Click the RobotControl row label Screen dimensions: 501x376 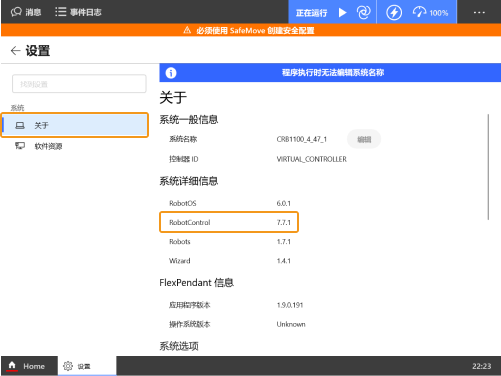pos(190,222)
